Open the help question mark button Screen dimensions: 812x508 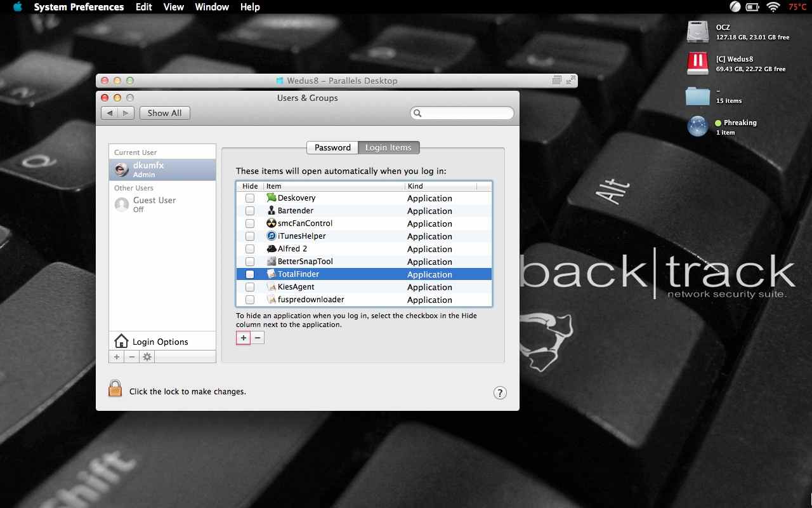pos(500,392)
